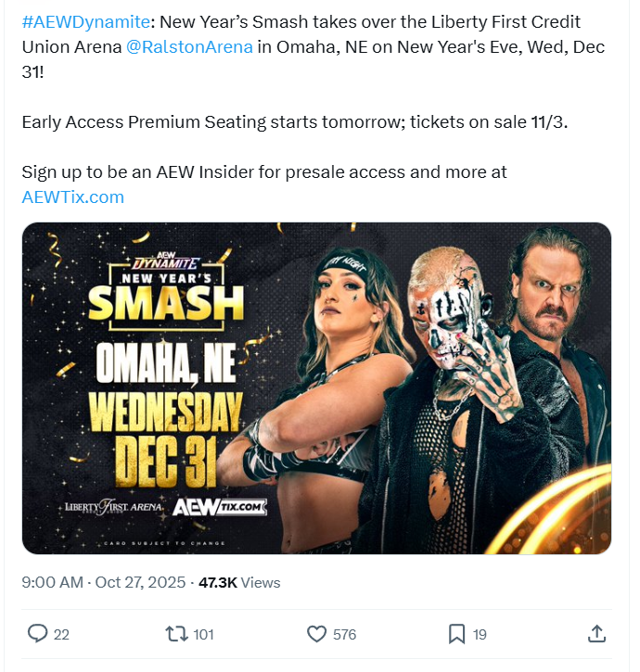Screen dimensions: 640x672
Task: Click the AEWTix.com logo inside the poster
Action: (x=220, y=507)
